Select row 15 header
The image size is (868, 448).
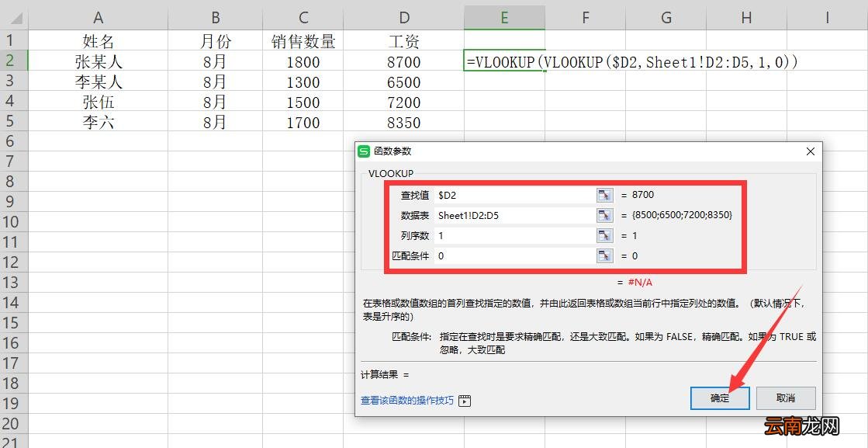click(x=14, y=323)
